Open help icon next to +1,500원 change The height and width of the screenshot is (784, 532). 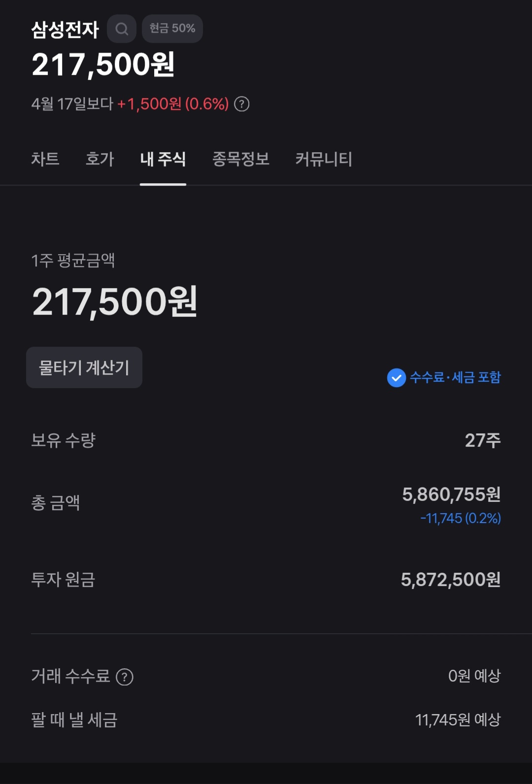242,104
